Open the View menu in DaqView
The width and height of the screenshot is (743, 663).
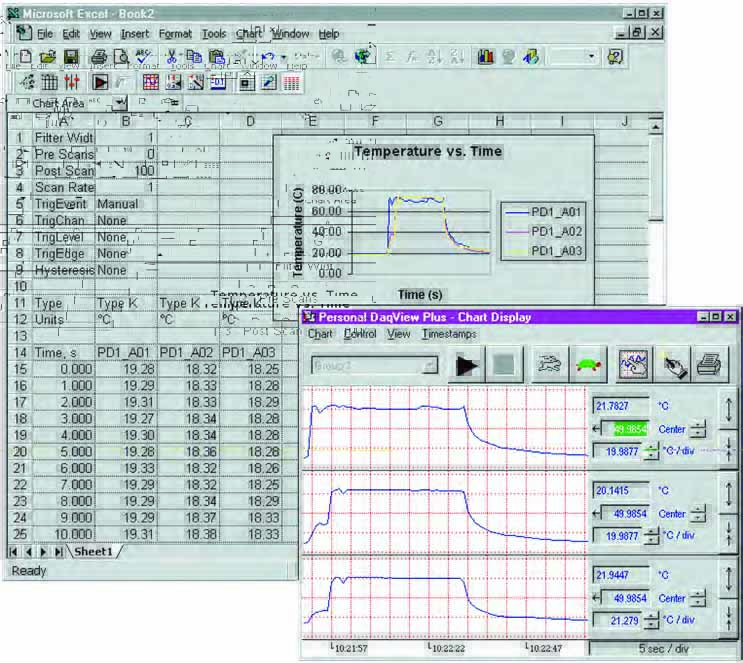[399, 334]
